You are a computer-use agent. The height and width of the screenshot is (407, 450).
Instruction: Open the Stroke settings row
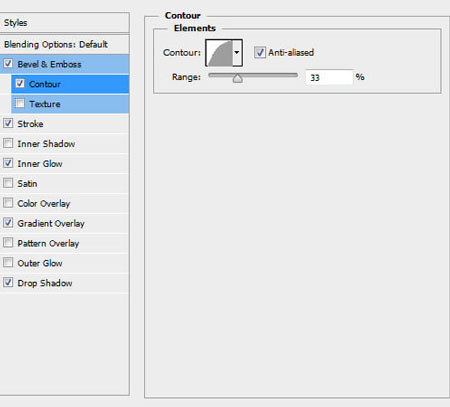click(x=64, y=124)
